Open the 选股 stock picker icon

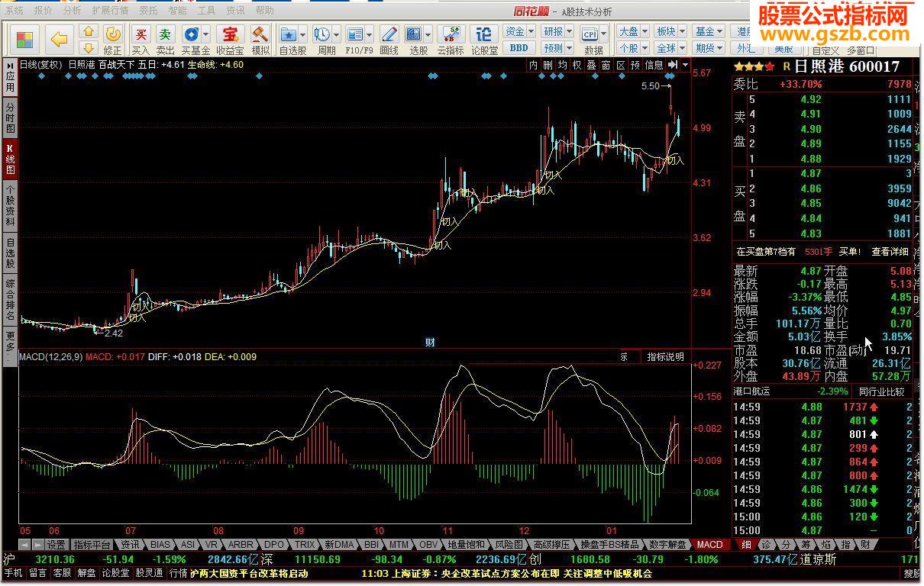414,35
